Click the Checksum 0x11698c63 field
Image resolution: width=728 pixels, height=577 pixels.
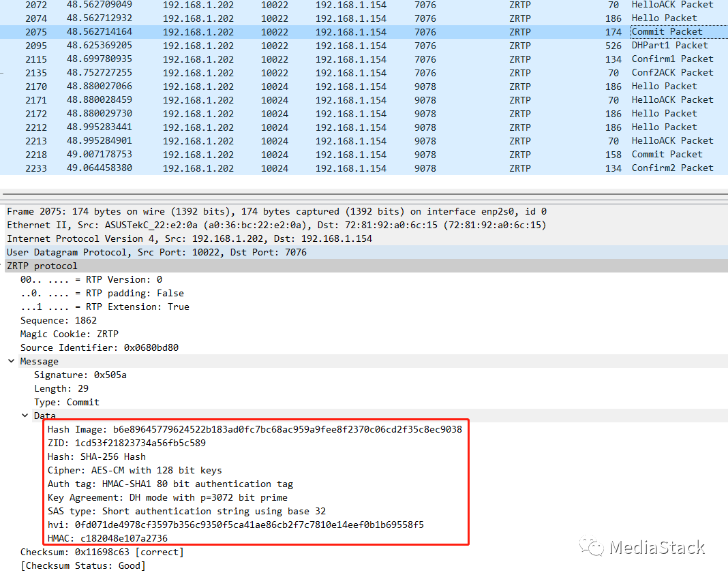(102, 552)
